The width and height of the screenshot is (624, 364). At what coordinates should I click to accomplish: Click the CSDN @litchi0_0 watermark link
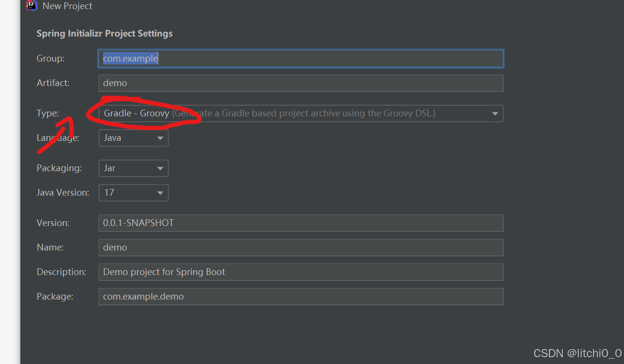577,353
